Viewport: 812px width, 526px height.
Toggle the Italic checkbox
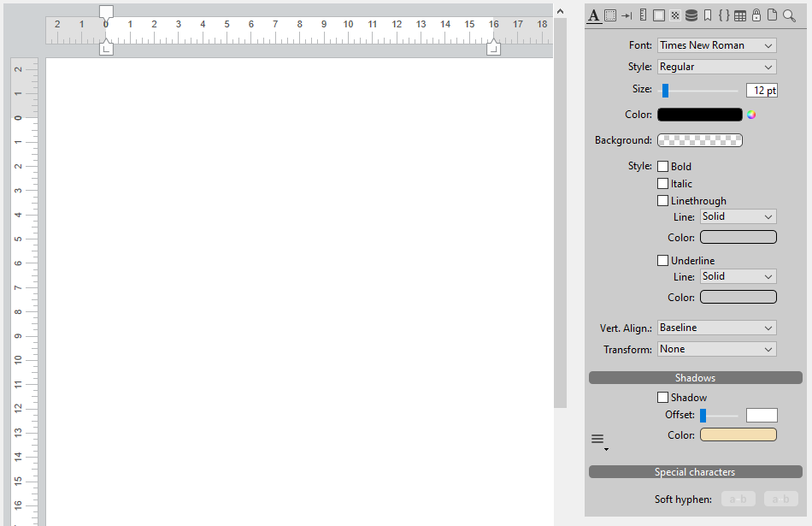click(662, 184)
